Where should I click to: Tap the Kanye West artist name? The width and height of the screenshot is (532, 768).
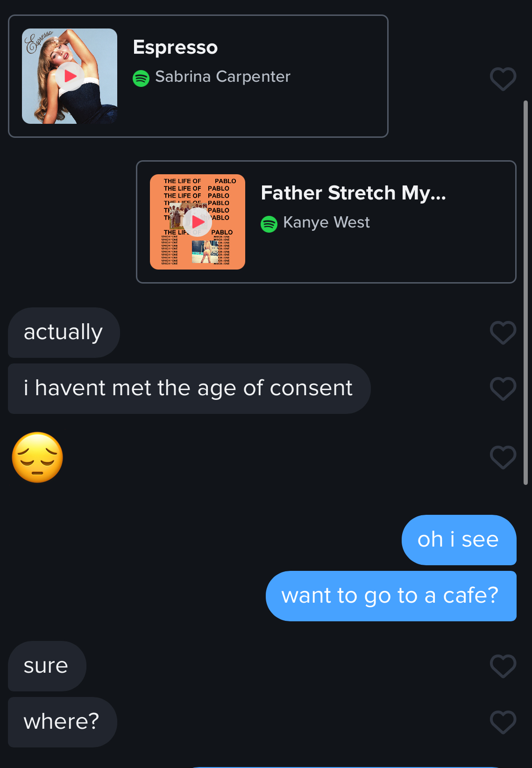pyautogui.click(x=326, y=222)
